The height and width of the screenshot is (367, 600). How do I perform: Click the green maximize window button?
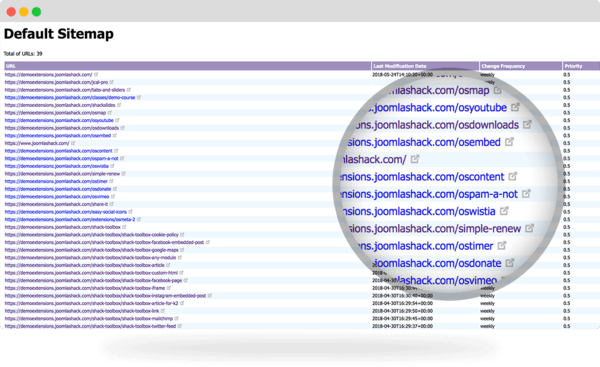(36, 12)
